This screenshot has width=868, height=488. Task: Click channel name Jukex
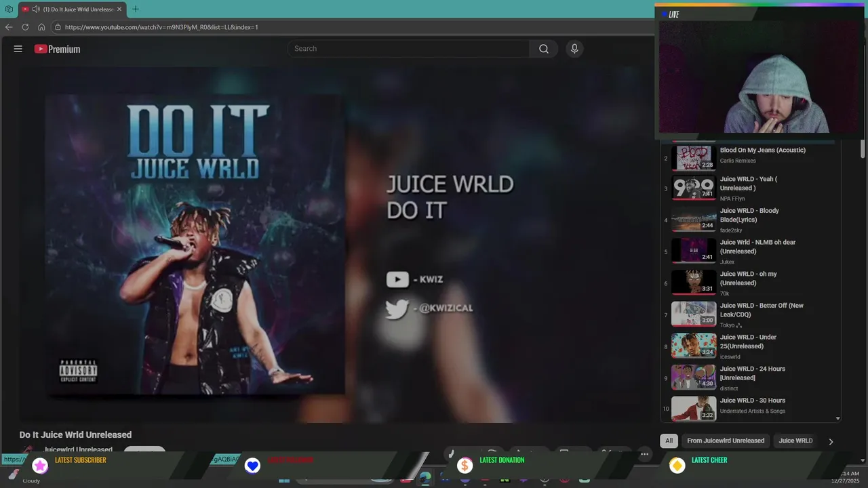(727, 262)
